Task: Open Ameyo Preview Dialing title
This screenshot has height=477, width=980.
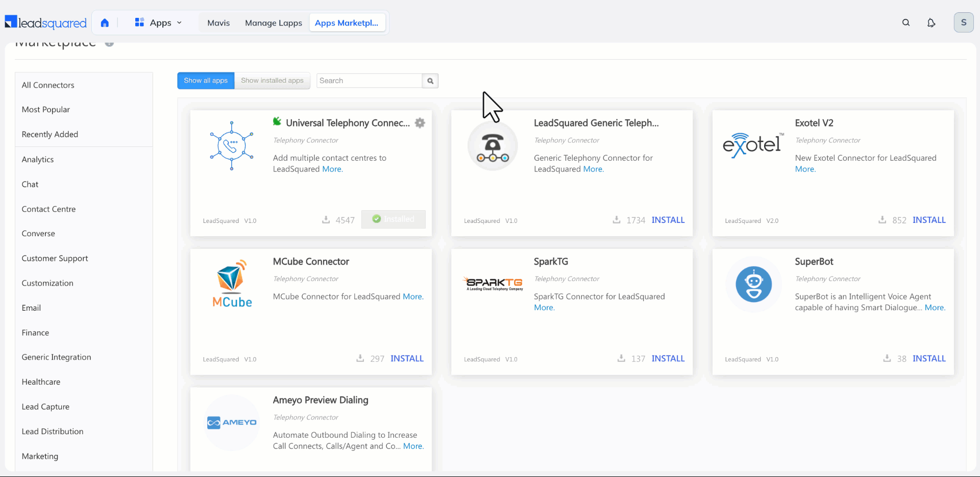Action: [x=321, y=400]
